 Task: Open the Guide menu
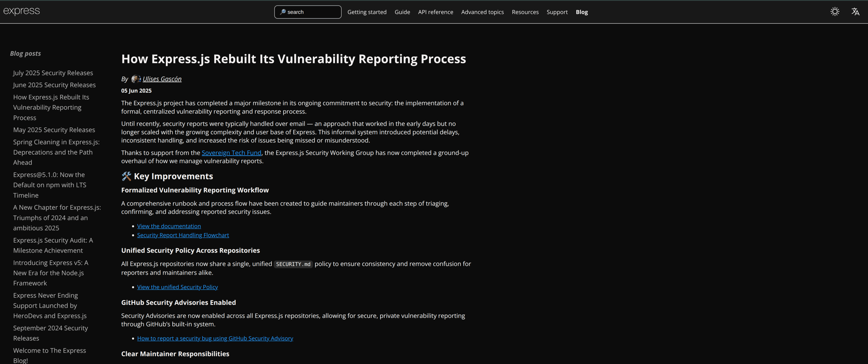[402, 12]
